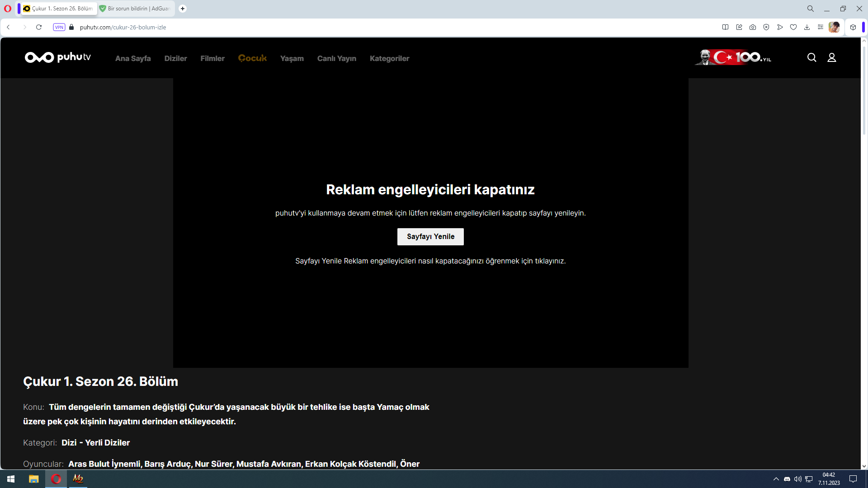Toggle the adblock shield icon
Viewport: 868px width, 488px height.
766,27
